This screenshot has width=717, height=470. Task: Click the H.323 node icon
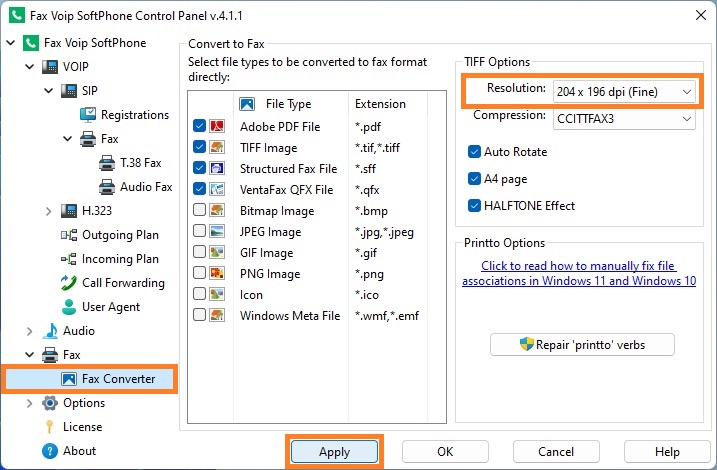(69, 211)
